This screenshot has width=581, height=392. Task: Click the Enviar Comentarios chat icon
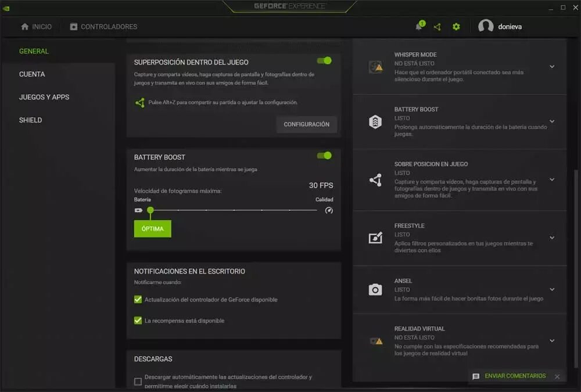coord(476,376)
